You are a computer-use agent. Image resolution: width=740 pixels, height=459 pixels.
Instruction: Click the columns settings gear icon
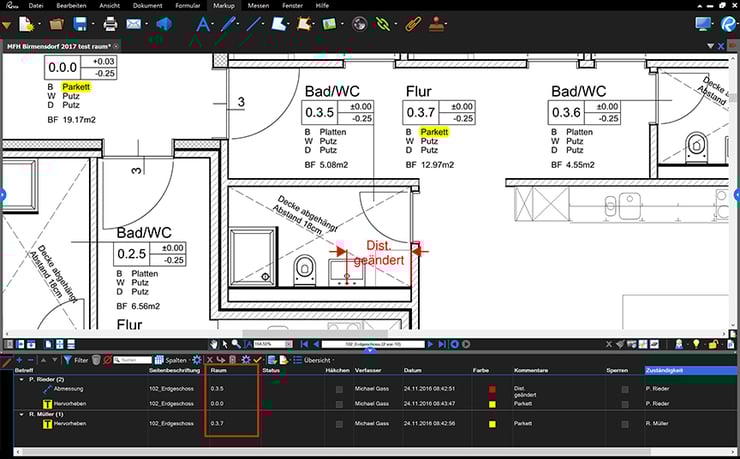(x=197, y=360)
